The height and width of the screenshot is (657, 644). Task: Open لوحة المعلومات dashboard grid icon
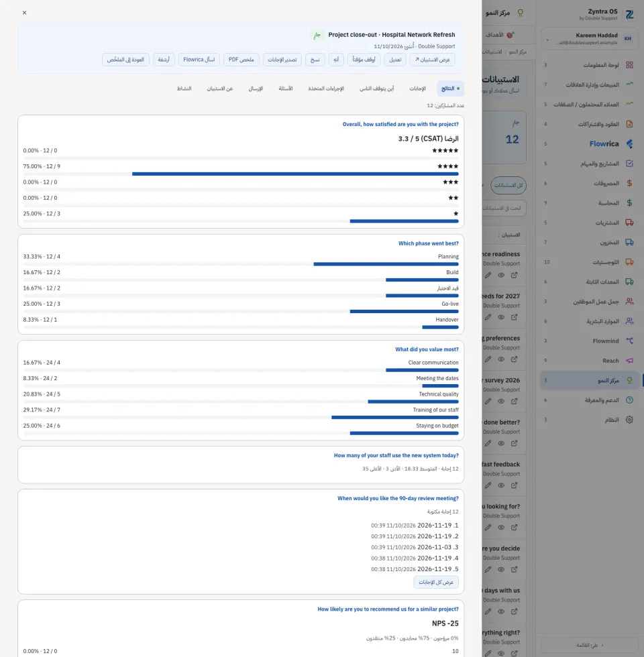pyautogui.click(x=629, y=65)
